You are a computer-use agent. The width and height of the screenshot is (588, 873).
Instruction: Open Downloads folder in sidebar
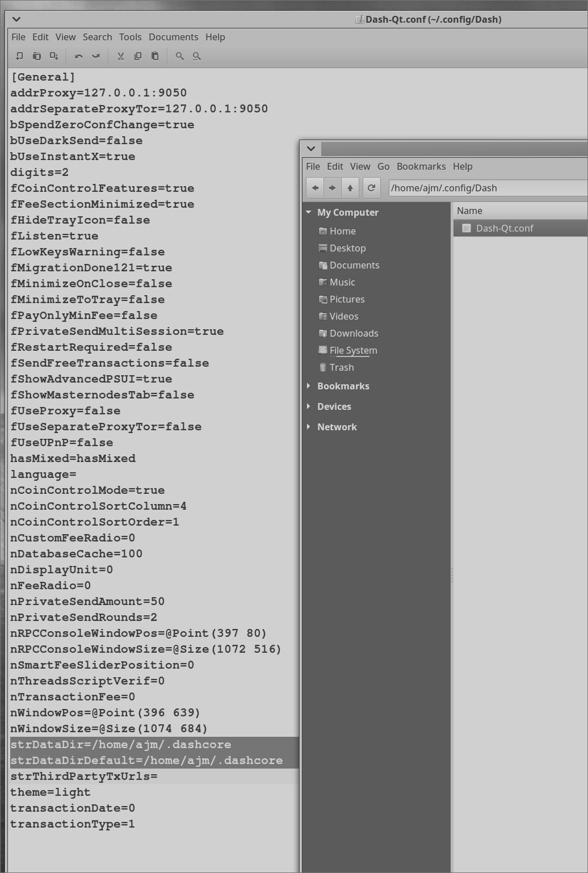[348, 333]
